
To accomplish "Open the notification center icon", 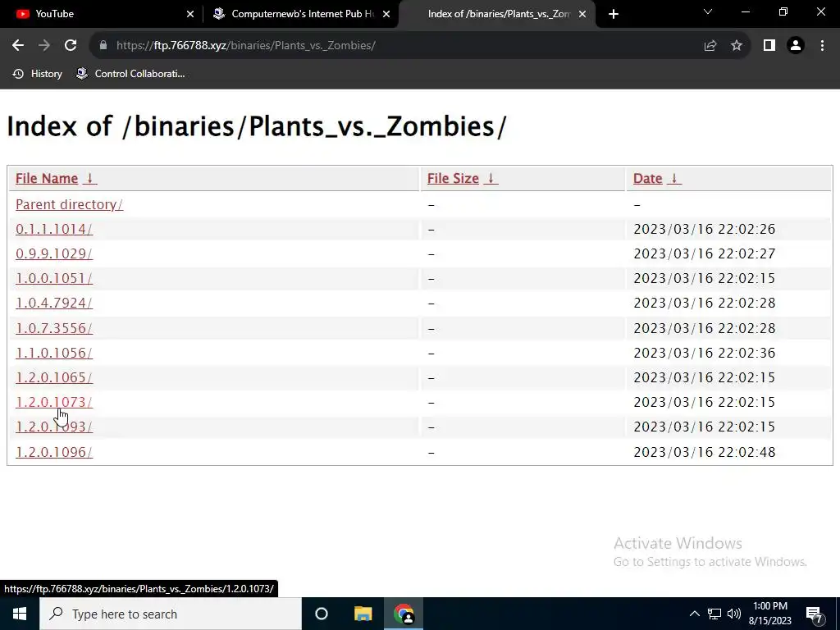I will click(815, 614).
